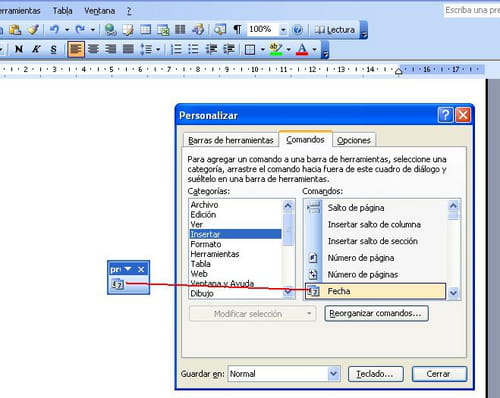
Task: Click the Increase Indent icon
Action: tap(229, 49)
